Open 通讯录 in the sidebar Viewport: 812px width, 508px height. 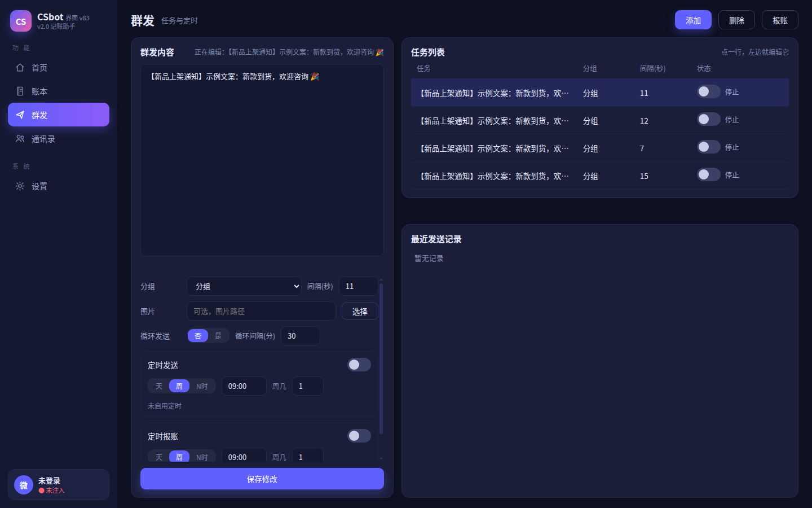(59, 139)
